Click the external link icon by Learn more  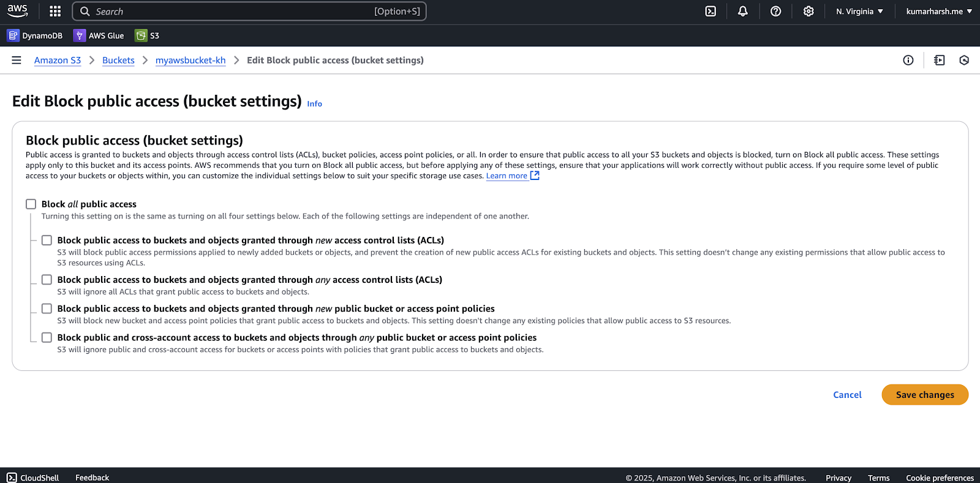[535, 175]
